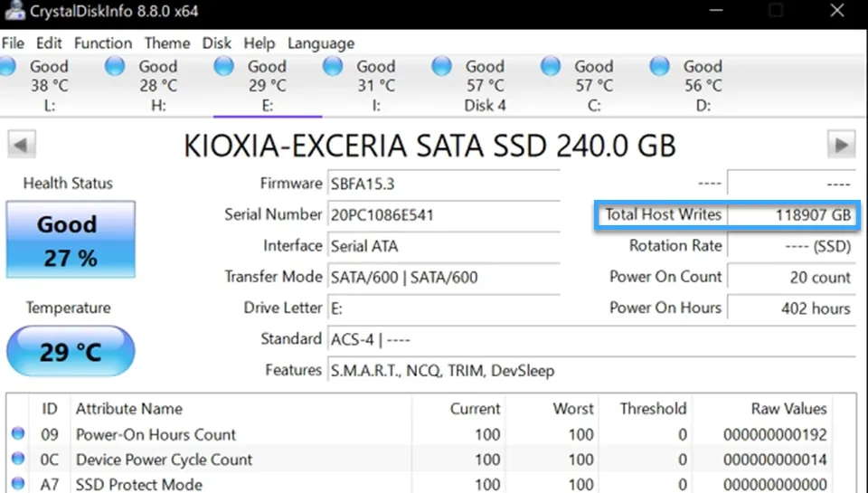Click the CrystalDiskInfo app icon in title bar
The image size is (868, 493).
pyautogui.click(x=14, y=11)
